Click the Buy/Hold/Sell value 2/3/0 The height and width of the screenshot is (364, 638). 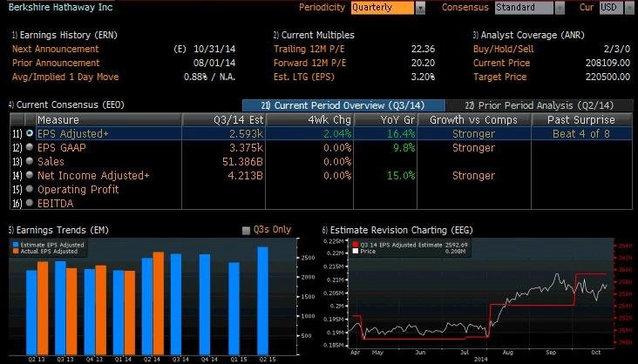617,50
